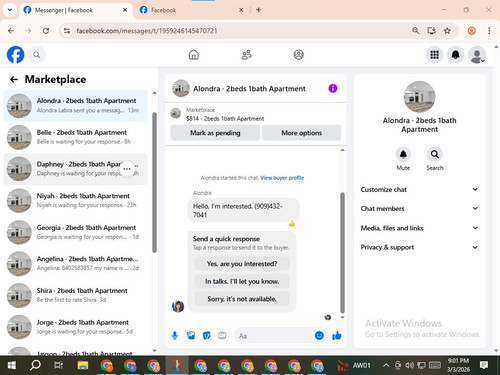The image size is (500, 375).
Task: Send quick response "In talks. I'll let you know."
Action: 242,281
